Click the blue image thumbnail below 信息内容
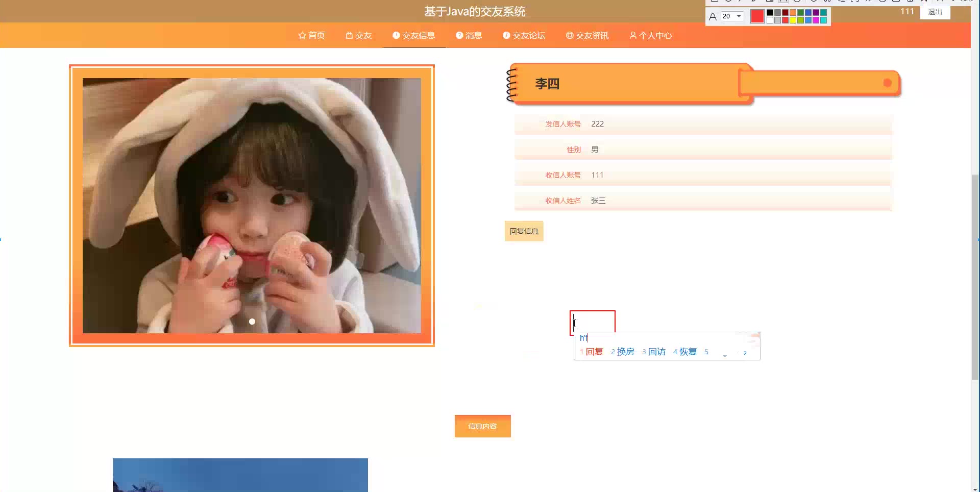 click(x=240, y=475)
